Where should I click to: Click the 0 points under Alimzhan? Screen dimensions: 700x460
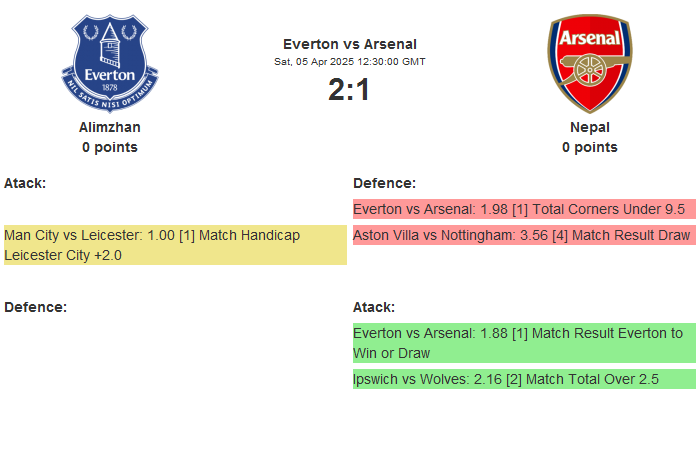coord(110,147)
